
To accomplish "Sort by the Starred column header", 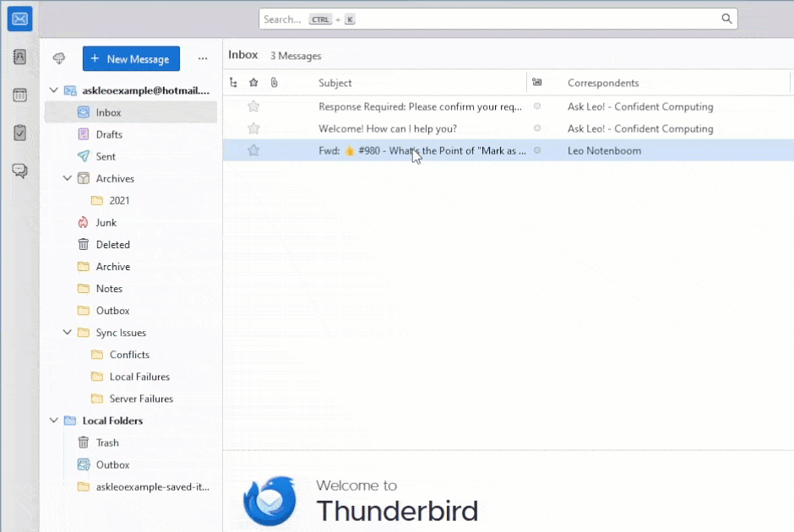I will pos(253,83).
